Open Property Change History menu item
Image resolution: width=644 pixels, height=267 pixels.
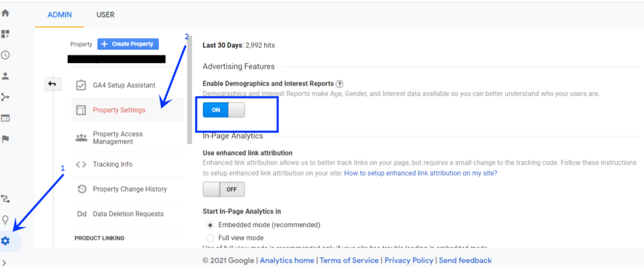tap(128, 189)
